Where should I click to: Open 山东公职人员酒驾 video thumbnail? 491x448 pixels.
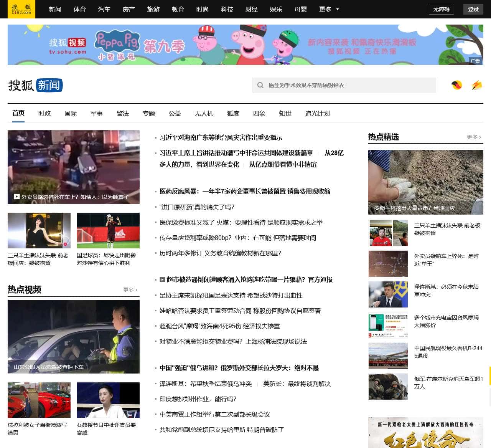coord(74,337)
